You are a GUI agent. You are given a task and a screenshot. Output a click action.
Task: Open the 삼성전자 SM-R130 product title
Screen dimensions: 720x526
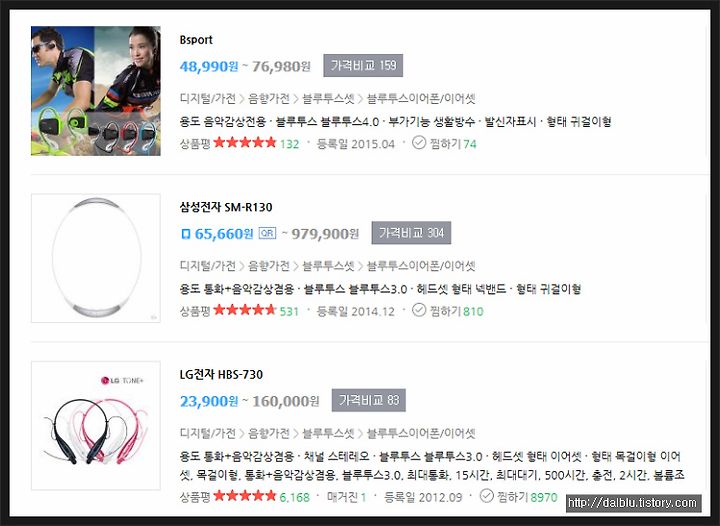pos(226,207)
